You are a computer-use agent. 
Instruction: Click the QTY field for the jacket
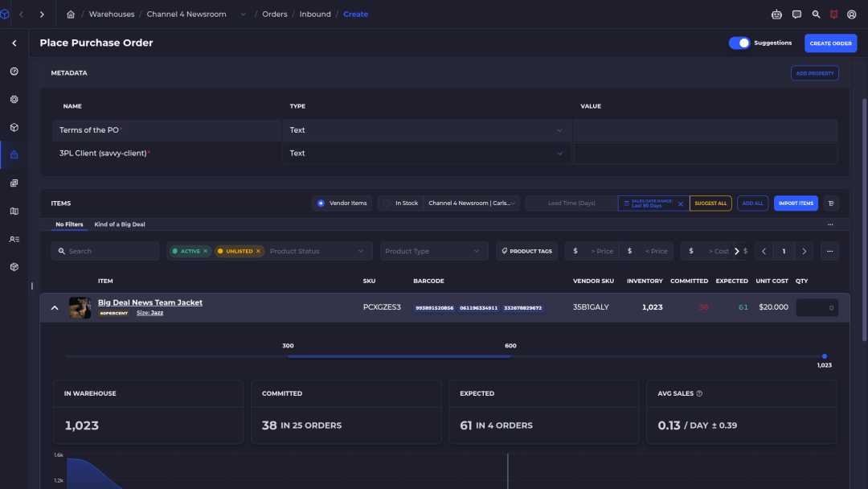(x=817, y=308)
